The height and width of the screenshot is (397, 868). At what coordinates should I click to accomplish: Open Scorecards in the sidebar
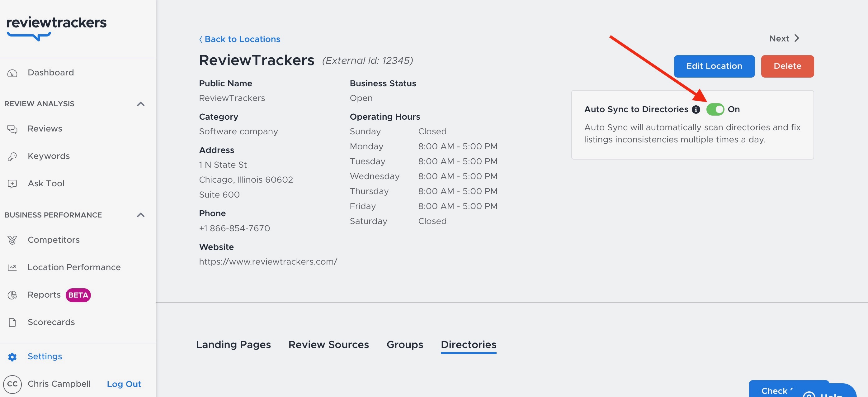[x=51, y=322]
